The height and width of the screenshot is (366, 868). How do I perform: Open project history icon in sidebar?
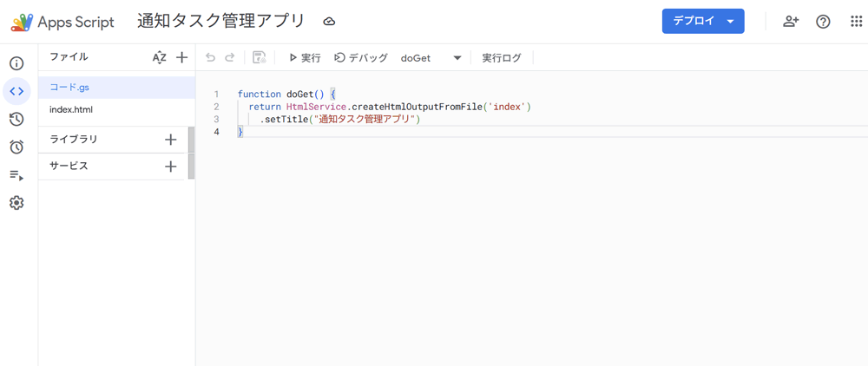16,120
